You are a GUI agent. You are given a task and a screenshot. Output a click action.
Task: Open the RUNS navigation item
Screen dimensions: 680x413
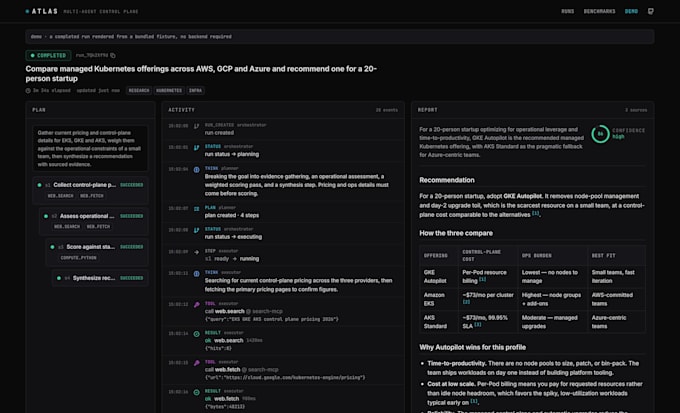coord(567,11)
